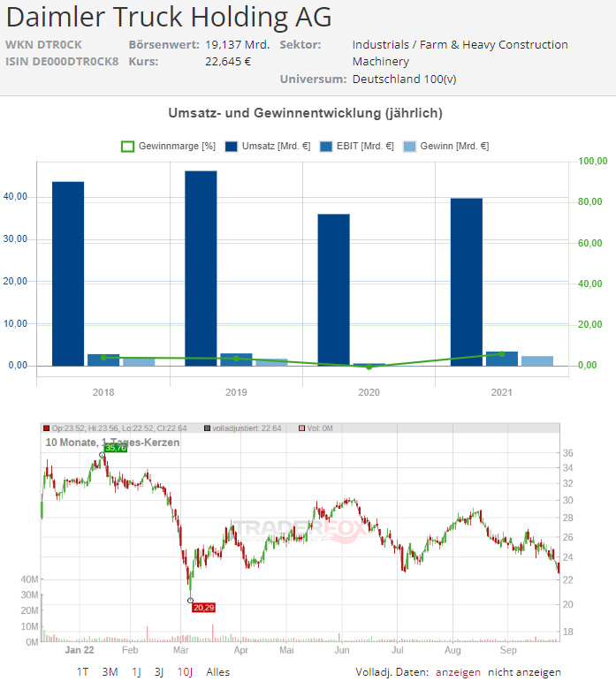This screenshot has width=616, height=689.
Task: Click the 2021 Gewinn bar
Action: coord(537,360)
